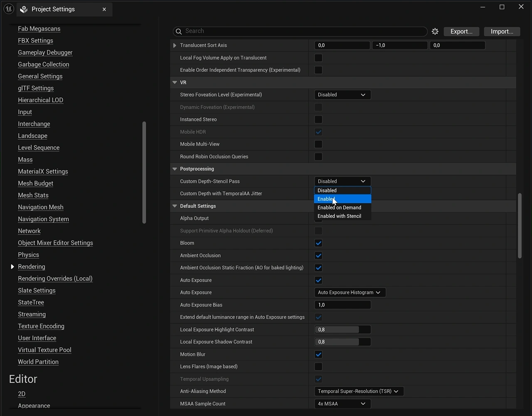Expand the Rendering sidebar arrow

click(12, 267)
